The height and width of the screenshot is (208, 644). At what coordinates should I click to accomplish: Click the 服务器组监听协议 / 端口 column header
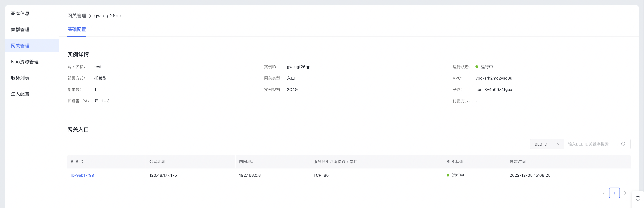tap(335, 162)
